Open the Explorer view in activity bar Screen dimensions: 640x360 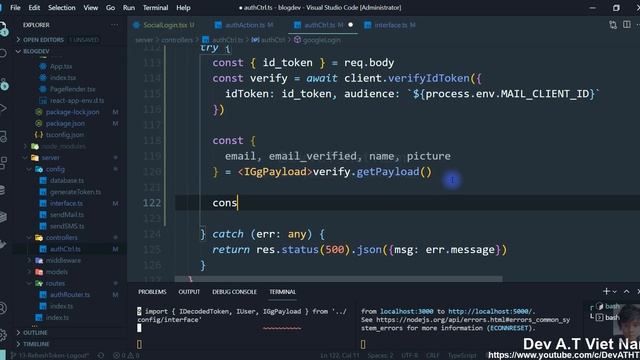point(3,29)
